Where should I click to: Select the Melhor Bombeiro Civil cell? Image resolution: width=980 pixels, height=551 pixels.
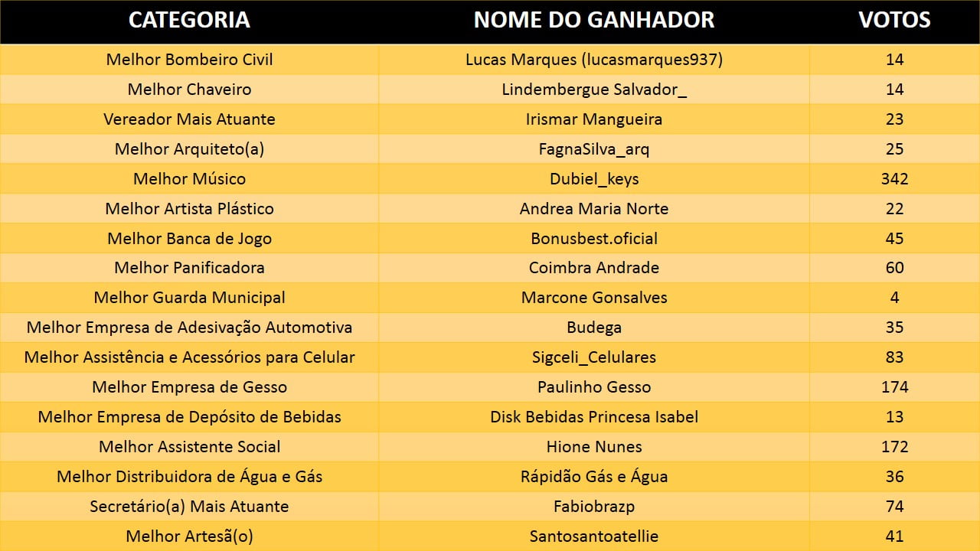pyautogui.click(x=189, y=60)
